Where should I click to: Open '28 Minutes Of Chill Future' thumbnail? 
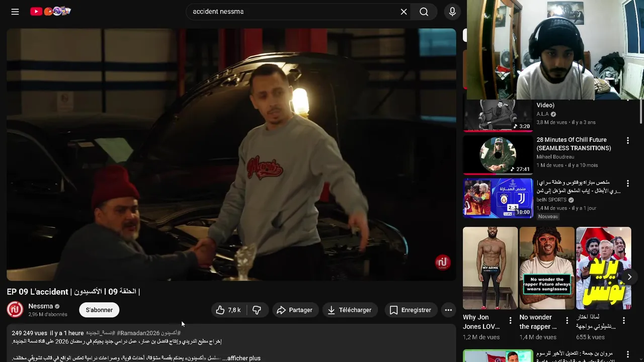pyautogui.click(x=498, y=155)
